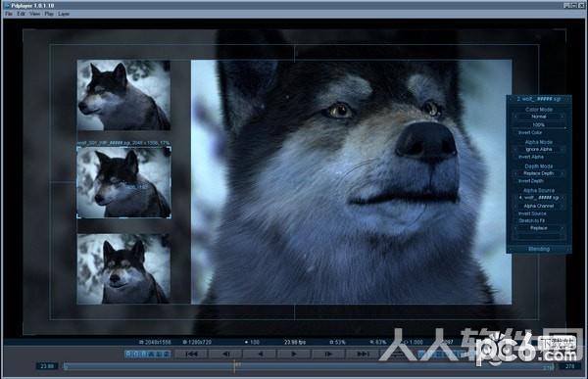Open the Color Mode Normal dropdown
Viewport: 588px width, 379px height.
coord(539,117)
